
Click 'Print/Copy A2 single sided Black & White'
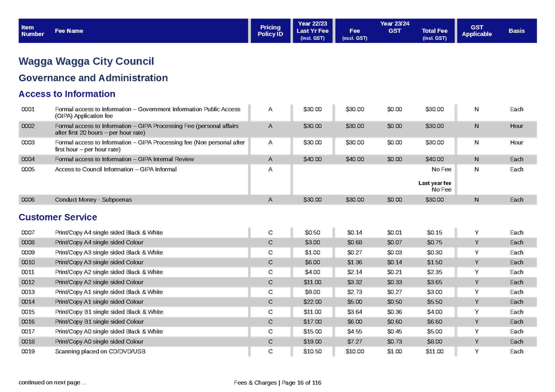click(109, 272)
